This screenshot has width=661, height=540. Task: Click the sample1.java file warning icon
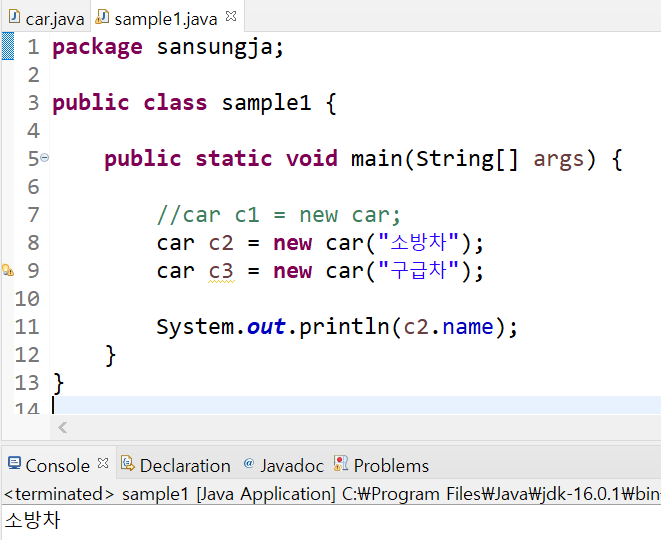(102, 17)
